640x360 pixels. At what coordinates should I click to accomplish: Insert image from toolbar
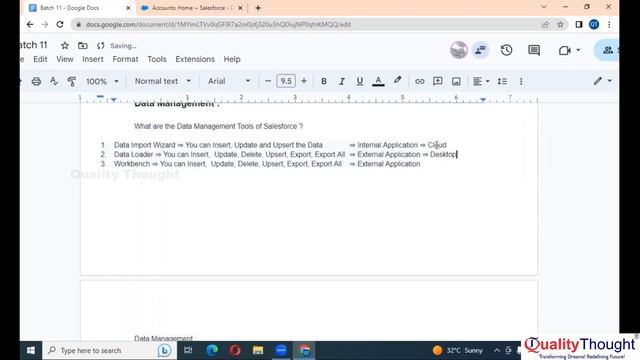point(456,81)
